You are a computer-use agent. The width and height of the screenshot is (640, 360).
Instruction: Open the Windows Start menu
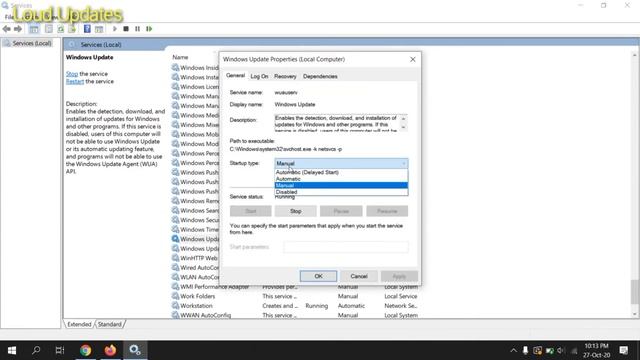12,350
